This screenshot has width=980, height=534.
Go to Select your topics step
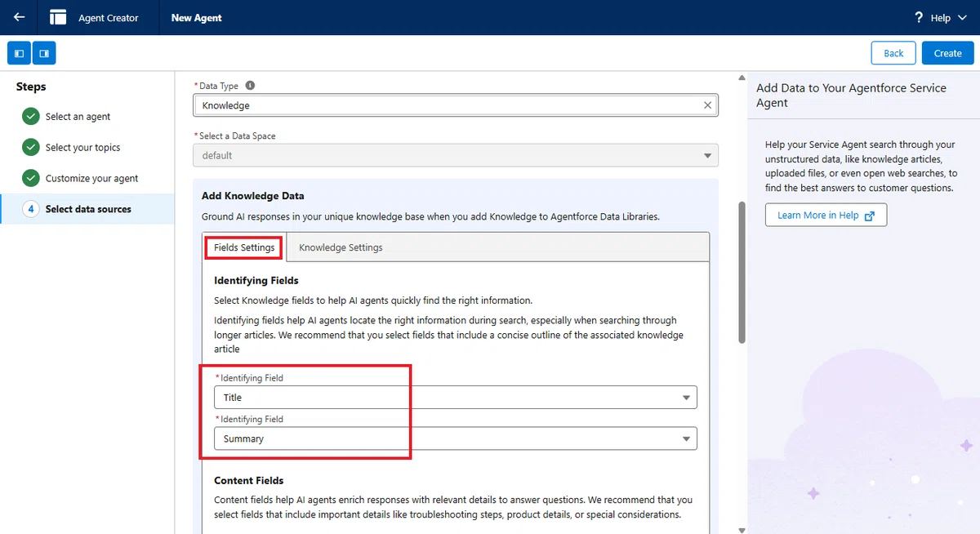tap(82, 148)
